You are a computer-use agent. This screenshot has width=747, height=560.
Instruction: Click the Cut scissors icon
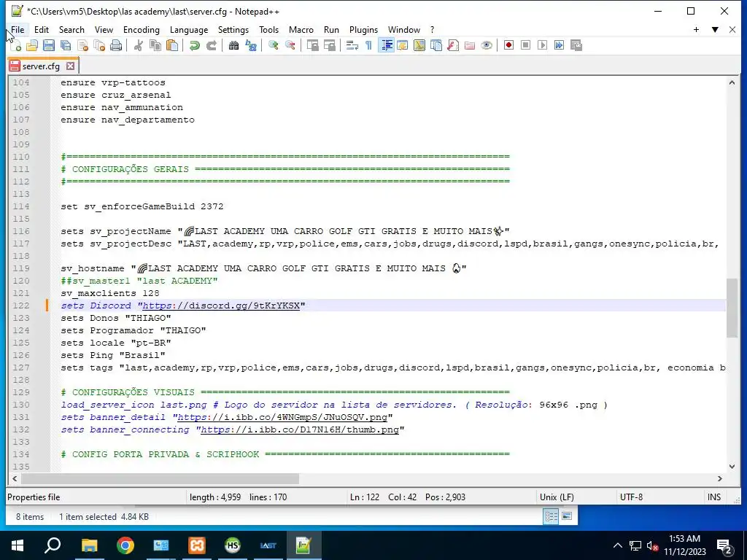138,45
